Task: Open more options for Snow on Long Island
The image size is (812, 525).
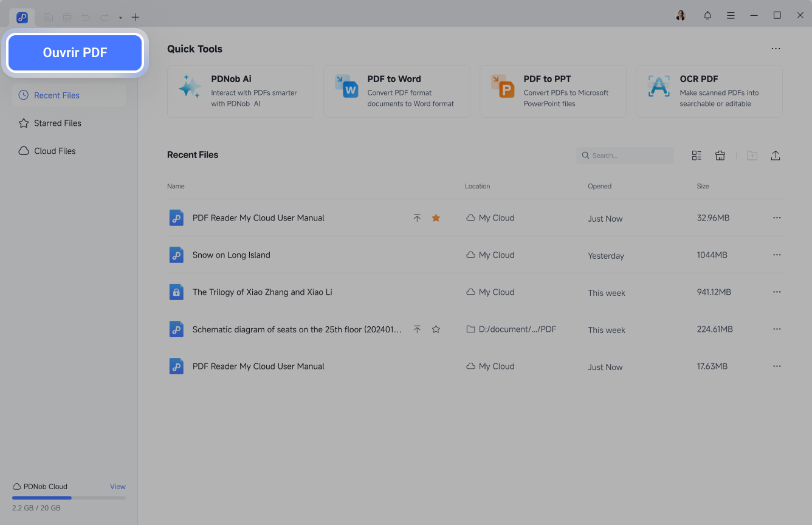Action: click(777, 255)
